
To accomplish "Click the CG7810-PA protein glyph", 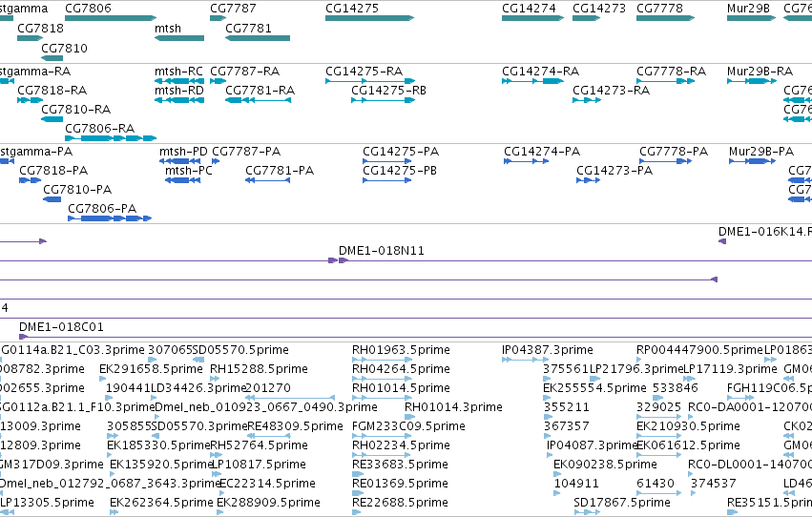I will coord(52,199).
